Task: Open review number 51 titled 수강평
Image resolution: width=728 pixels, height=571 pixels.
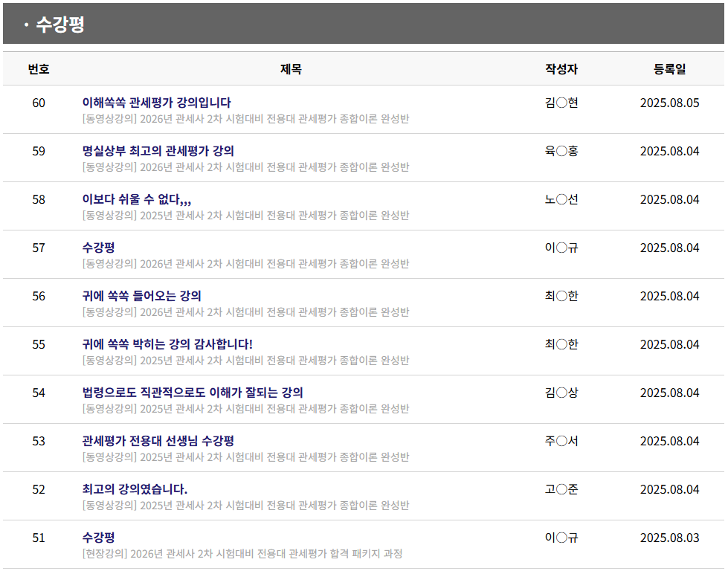Action: [x=98, y=538]
